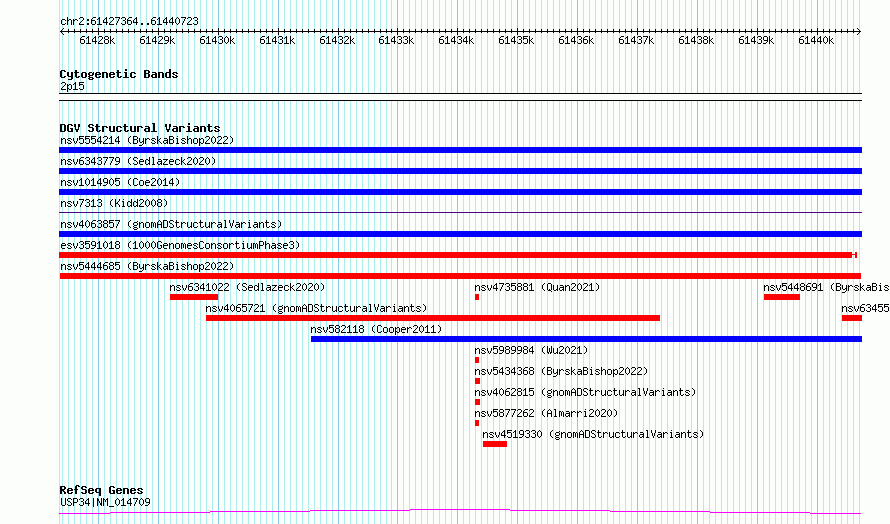890x524 pixels.
Task: Open the nsv4062815 (gnomADStructuralVariants) label
Action: coord(585,392)
